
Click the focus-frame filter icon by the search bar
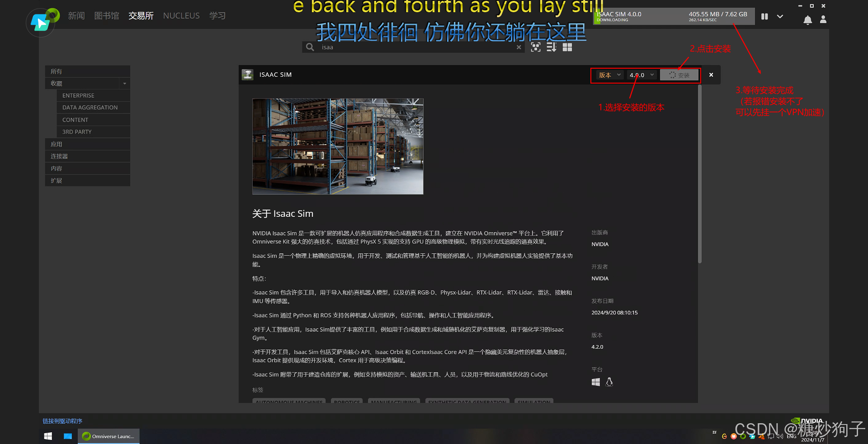click(536, 47)
